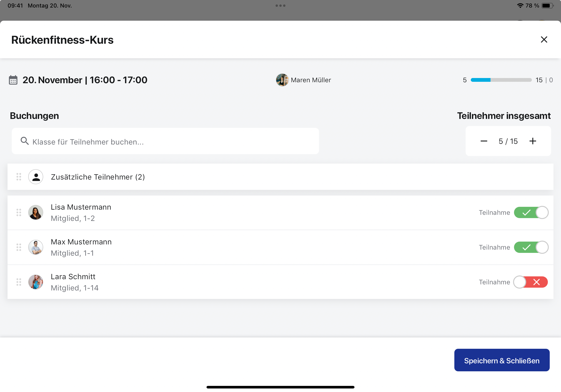561x392 pixels.
Task: Enable Teilnahme for Lara Schmitt
Action: [530, 282]
